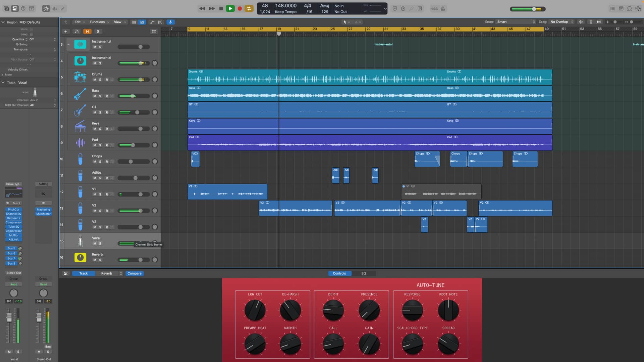The height and width of the screenshot is (362, 644).
Task: Click the Compare button
Action: (x=134, y=274)
